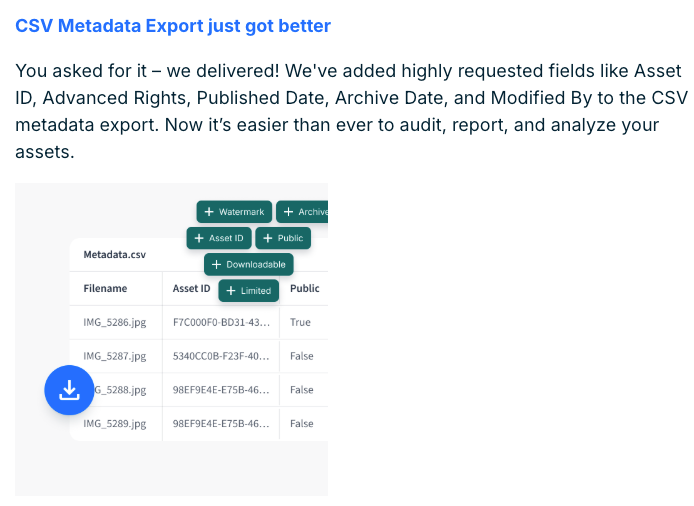Select asset ID 5340CC0B-F23F-40 cell
The image size is (694, 506).
[x=221, y=356]
